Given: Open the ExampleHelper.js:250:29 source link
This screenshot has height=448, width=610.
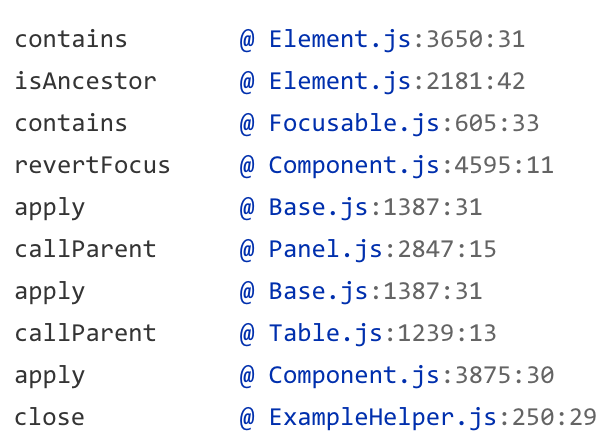Looking at the screenshot, I should click(x=432, y=418).
